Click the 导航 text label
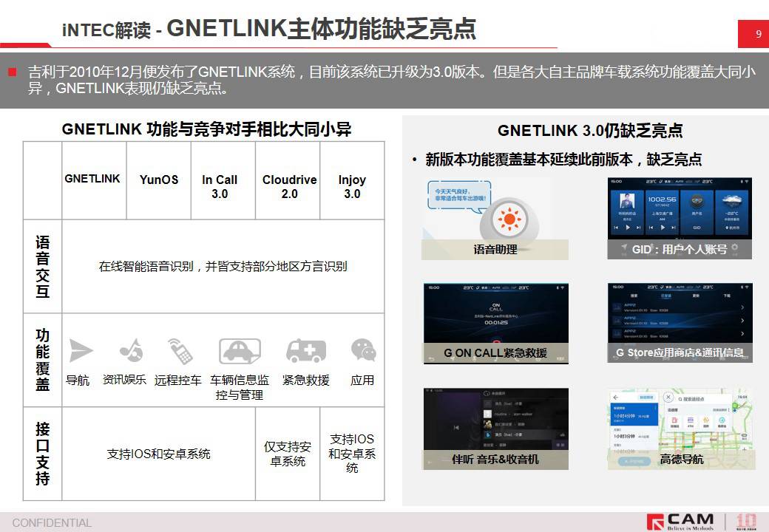The height and width of the screenshot is (532, 769). [78, 380]
